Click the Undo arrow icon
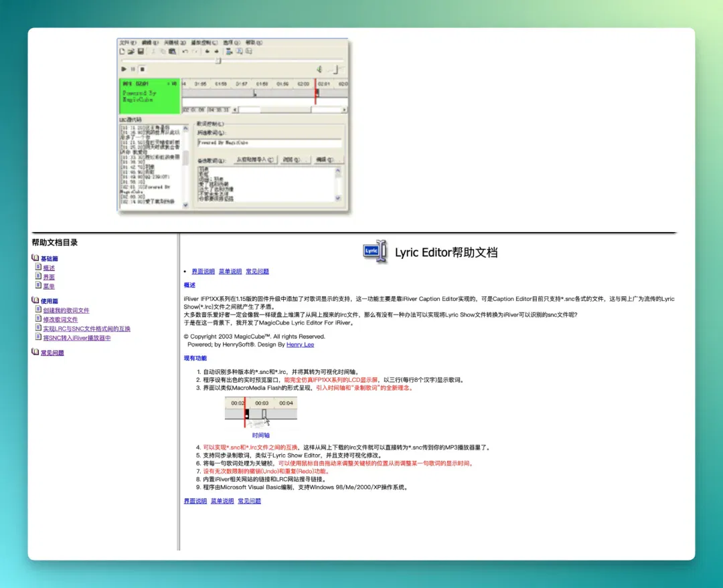This screenshot has height=588, width=723. click(185, 52)
